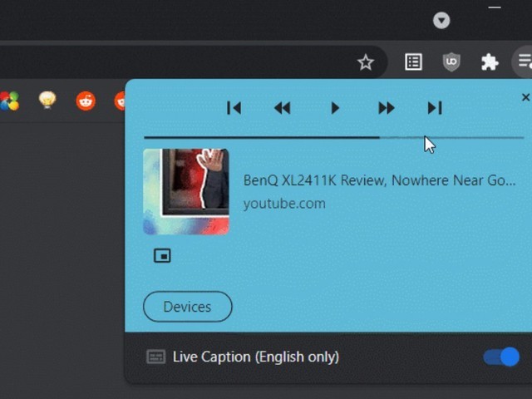Open the lightbulb bookmark
Screen dimensions: 532x399
(x=47, y=101)
